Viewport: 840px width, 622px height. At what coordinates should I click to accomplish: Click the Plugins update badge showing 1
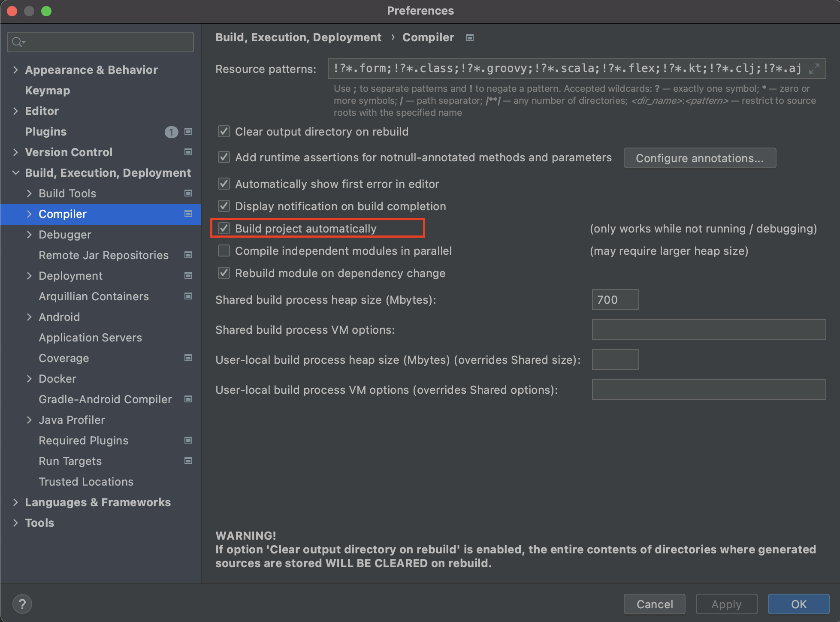pyautogui.click(x=171, y=132)
